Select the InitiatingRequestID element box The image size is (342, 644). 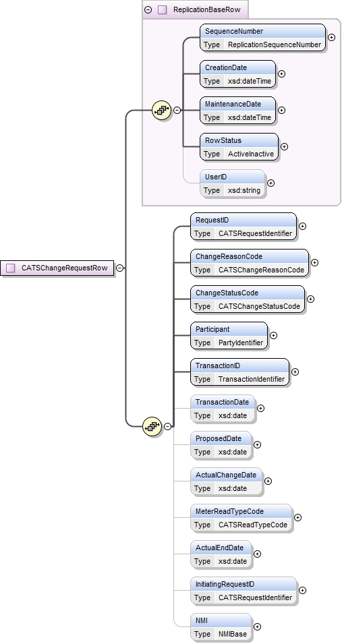pyautogui.click(x=244, y=590)
